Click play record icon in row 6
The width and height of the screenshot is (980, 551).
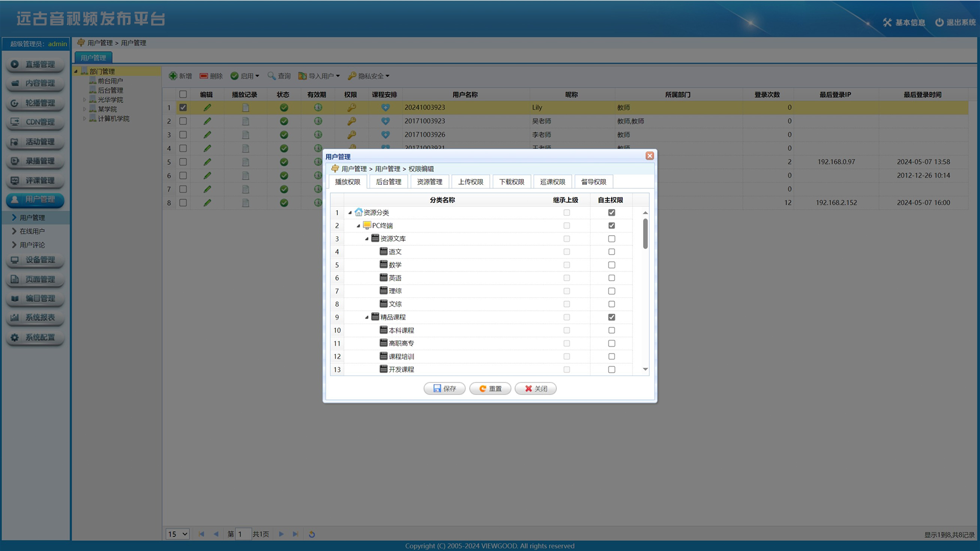pyautogui.click(x=246, y=176)
